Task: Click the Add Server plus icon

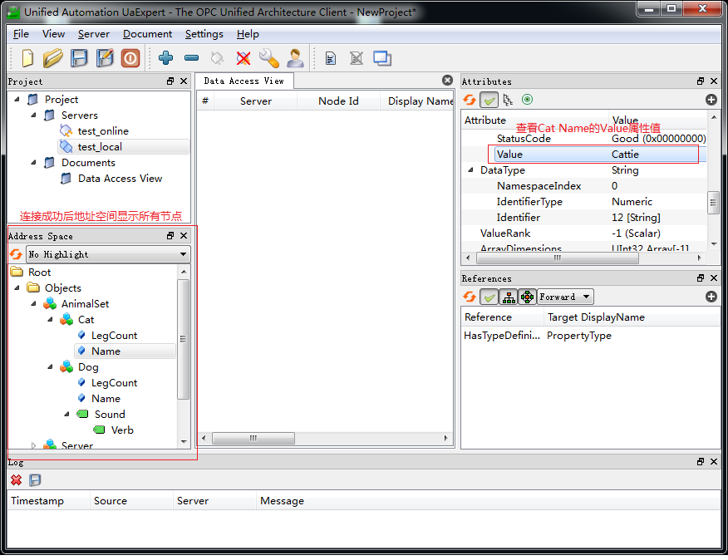Action: click(165, 58)
